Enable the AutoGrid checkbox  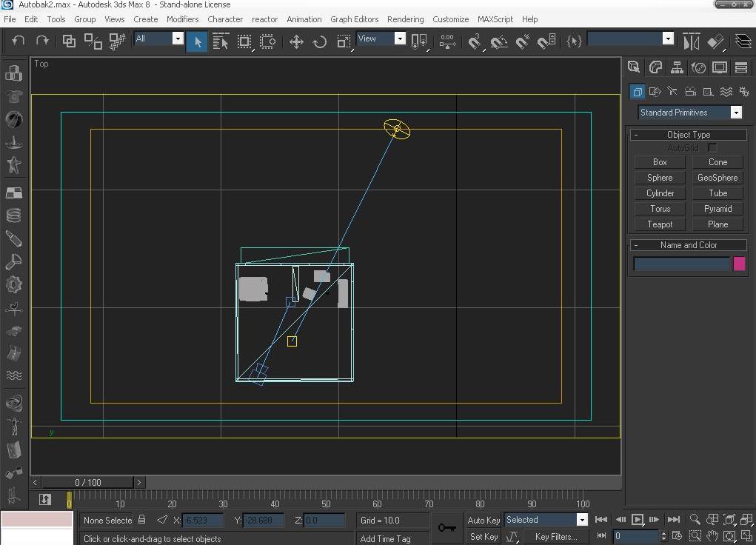[x=712, y=148]
